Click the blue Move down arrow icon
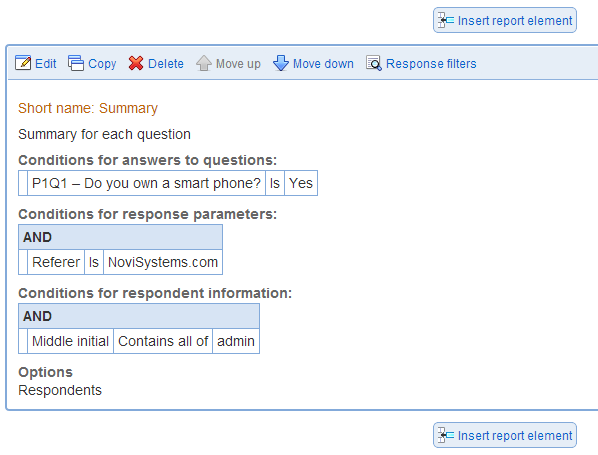This screenshot has width=598, height=455. pyautogui.click(x=281, y=63)
